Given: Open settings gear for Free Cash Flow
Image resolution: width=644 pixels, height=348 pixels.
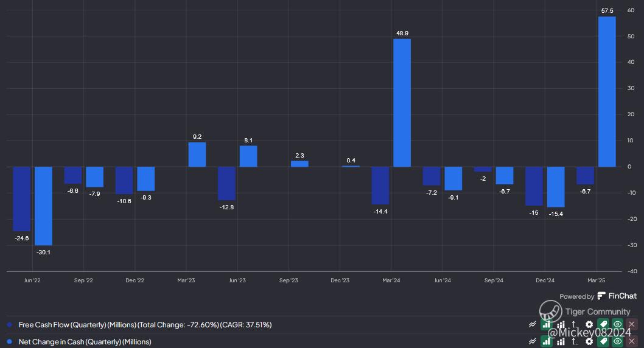Looking at the screenshot, I should pos(589,325).
